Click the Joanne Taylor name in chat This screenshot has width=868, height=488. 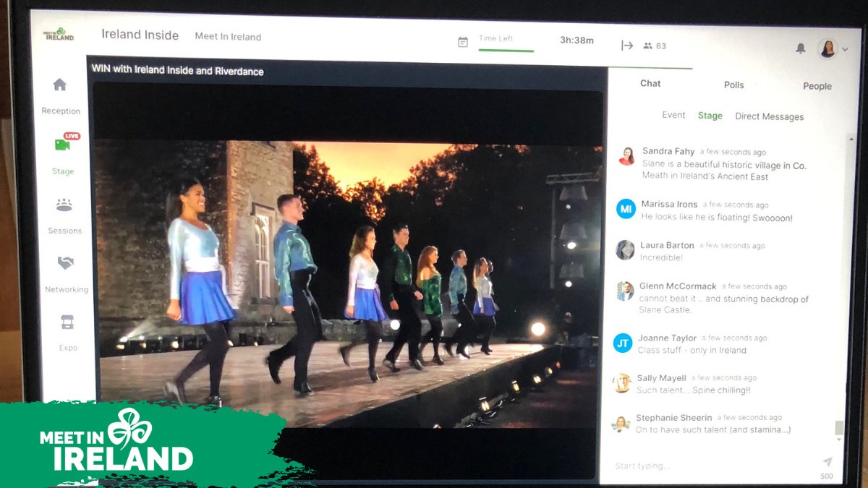(x=667, y=338)
